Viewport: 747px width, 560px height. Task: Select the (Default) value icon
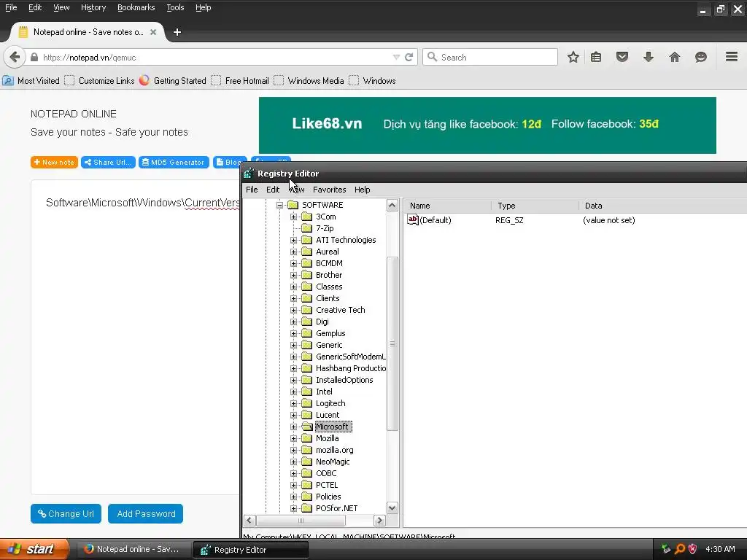(413, 219)
